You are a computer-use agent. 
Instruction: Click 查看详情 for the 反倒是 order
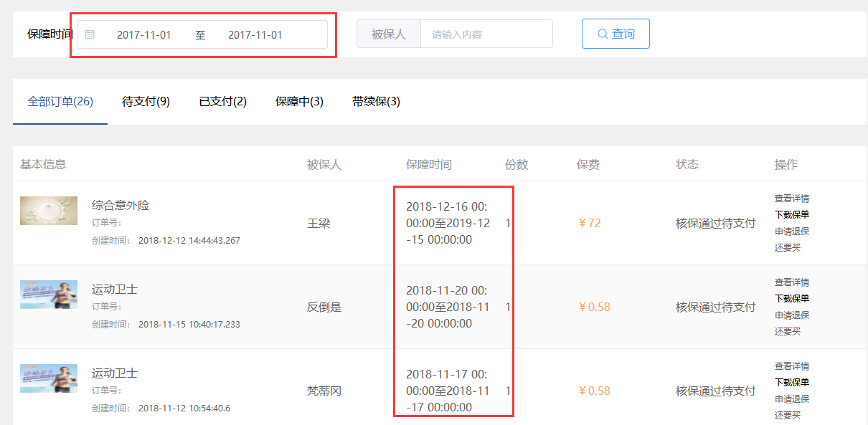(792, 282)
